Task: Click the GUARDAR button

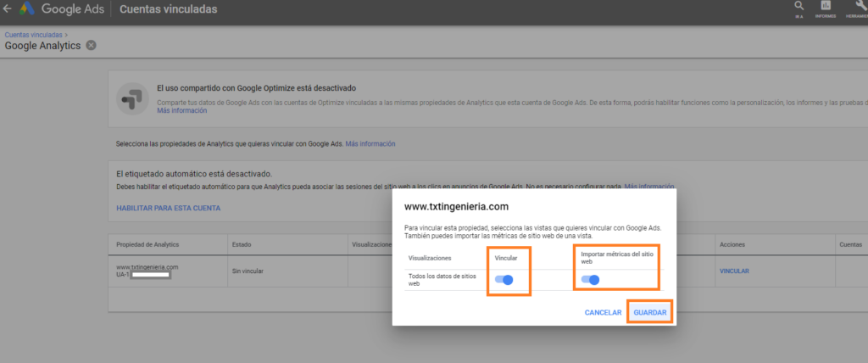Action: coord(650,313)
